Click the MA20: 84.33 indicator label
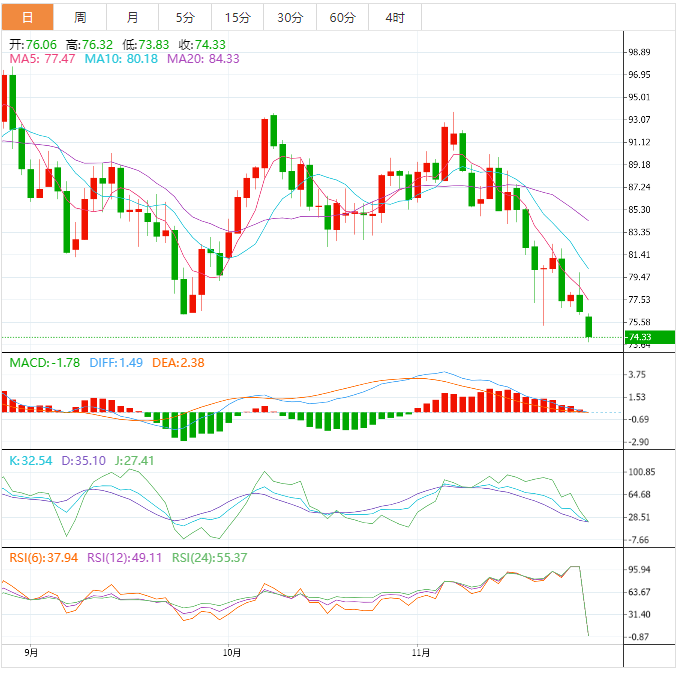Image resolution: width=678 pixels, height=676 pixels. click(203, 58)
